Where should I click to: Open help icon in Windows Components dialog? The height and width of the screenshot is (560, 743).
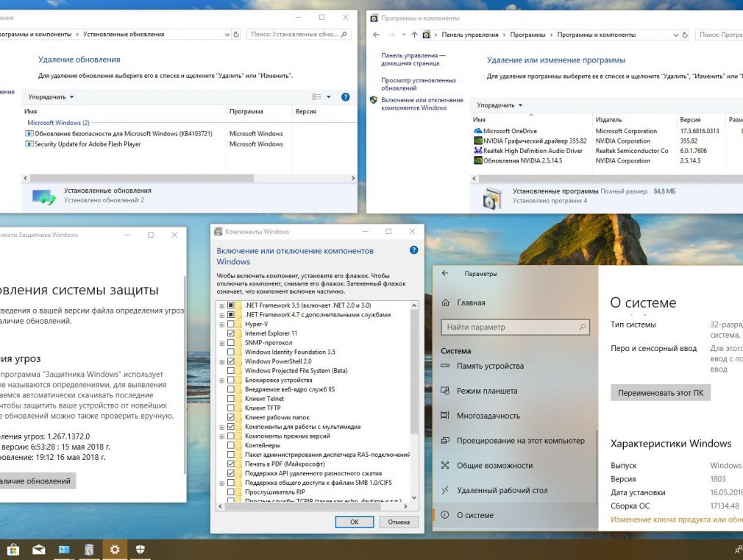pos(413,250)
